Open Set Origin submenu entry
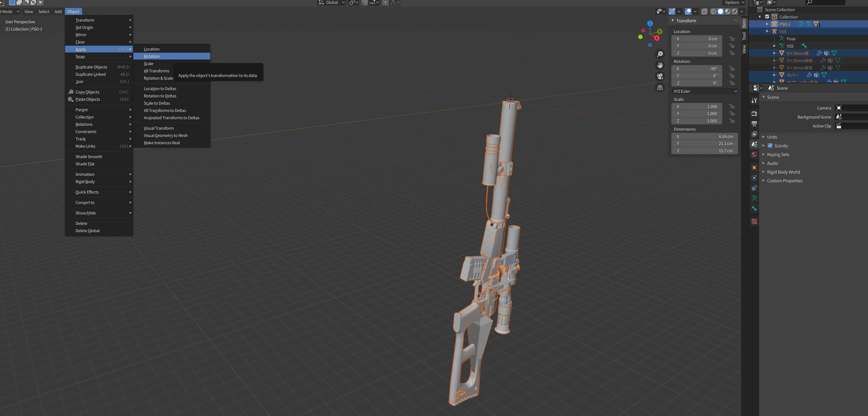868x416 pixels. pos(84,28)
